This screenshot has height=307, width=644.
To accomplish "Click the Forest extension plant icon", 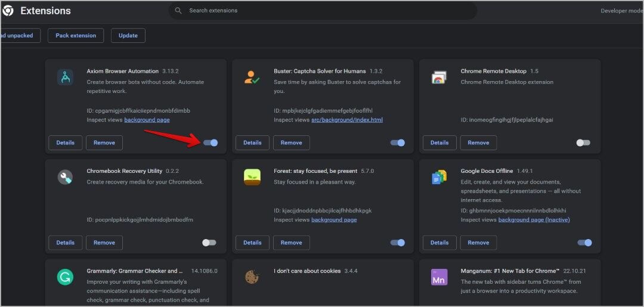I will 252,177.
